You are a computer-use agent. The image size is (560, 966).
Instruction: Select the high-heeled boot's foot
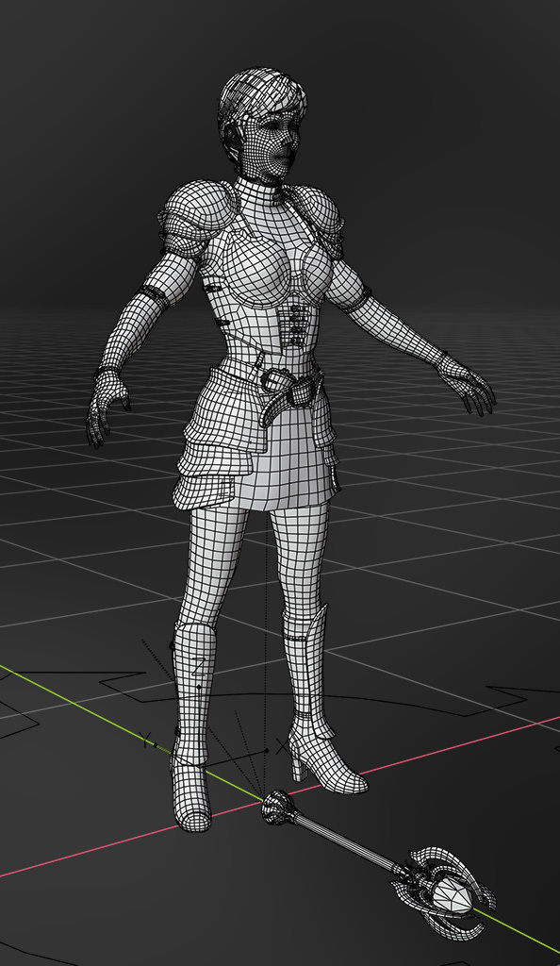tap(328, 758)
